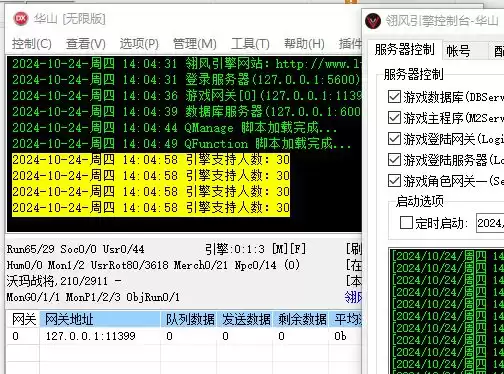Click the MonG0/1/1 MonP1/2/3 status line

click(93, 297)
